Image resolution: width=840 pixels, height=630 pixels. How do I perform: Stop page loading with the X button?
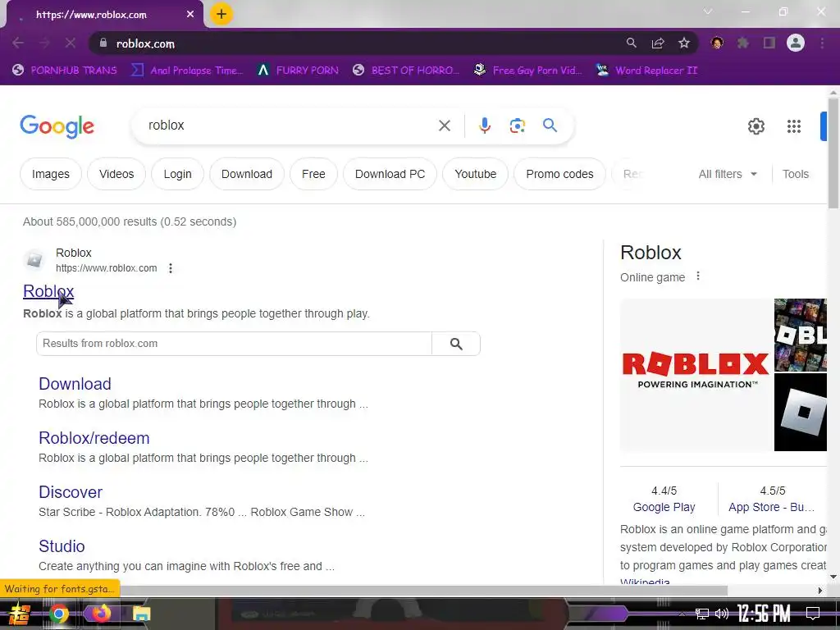[x=71, y=43]
